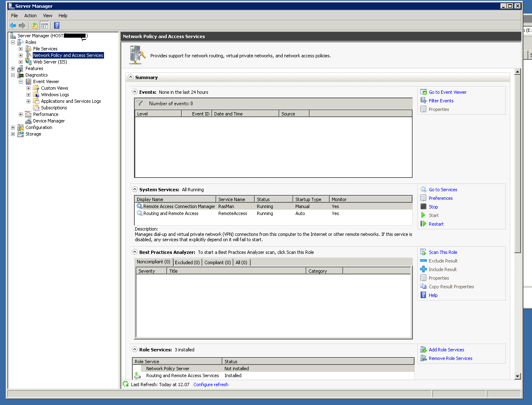This screenshot has width=532, height=405.
Task: Click the vertical scrollbar down arrow
Action: tap(518, 376)
